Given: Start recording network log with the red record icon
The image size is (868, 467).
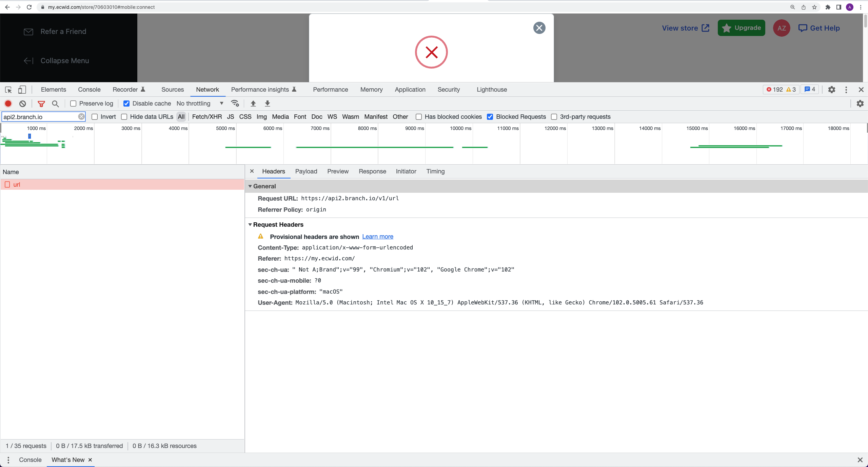Looking at the screenshot, I should pyautogui.click(x=8, y=104).
